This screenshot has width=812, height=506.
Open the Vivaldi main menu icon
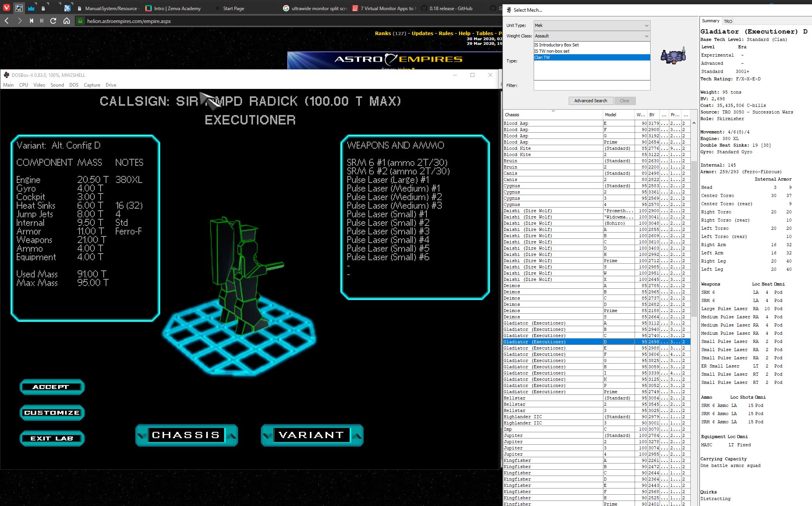pos(7,8)
